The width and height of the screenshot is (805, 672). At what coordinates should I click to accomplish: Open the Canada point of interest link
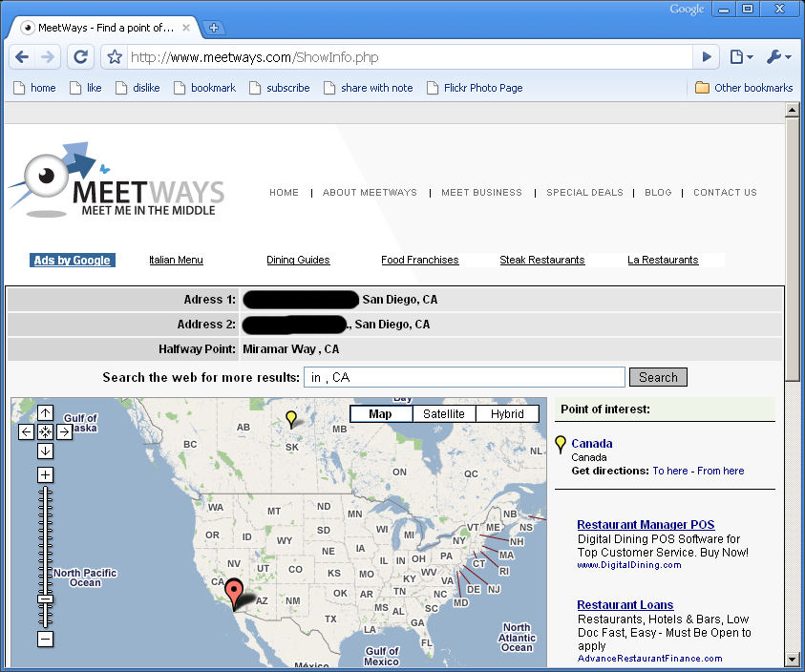point(591,443)
